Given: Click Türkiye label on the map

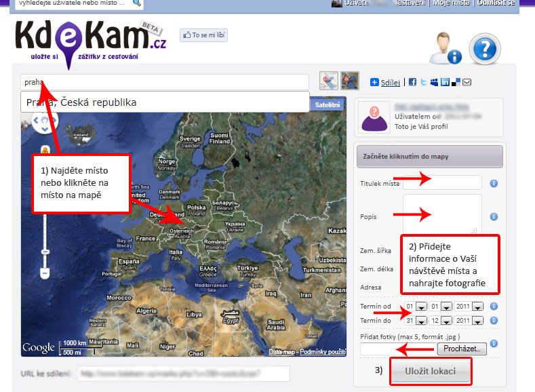Looking at the screenshot, I should tap(247, 268).
